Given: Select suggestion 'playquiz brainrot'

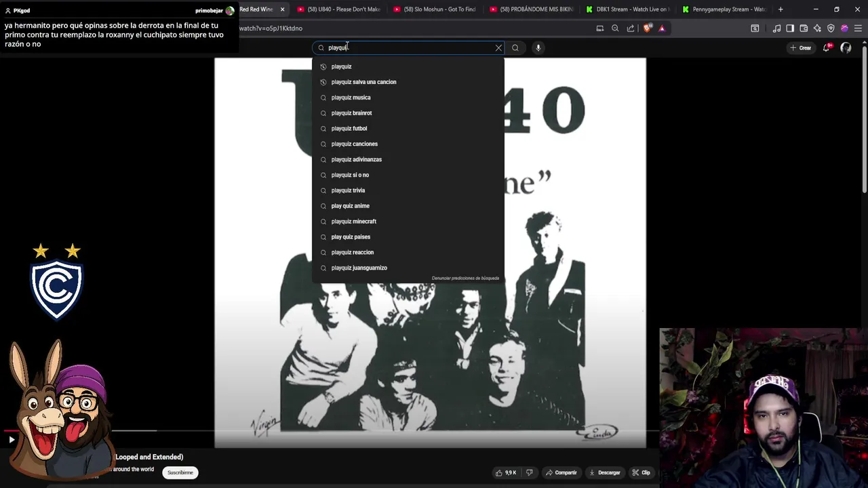Looking at the screenshot, I should [408, 113].
